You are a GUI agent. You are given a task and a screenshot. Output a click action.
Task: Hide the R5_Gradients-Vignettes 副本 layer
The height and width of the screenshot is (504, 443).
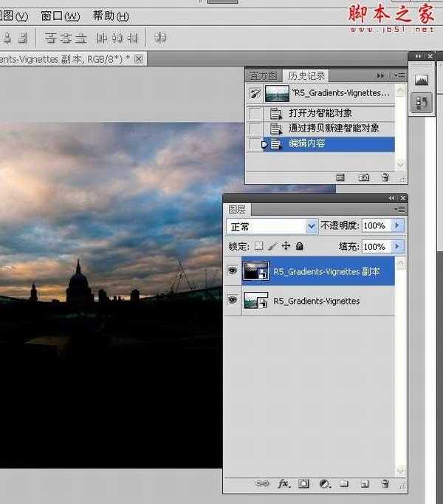232,271
